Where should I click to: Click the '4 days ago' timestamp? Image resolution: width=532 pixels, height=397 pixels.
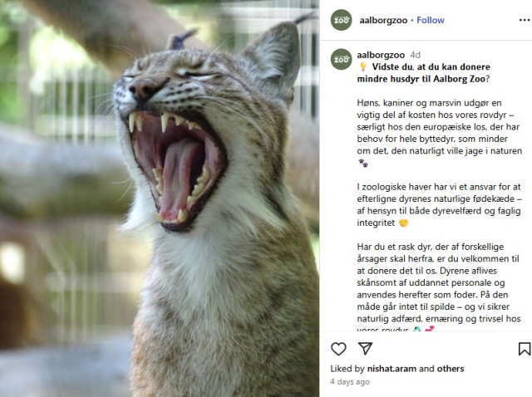(350, 382)
